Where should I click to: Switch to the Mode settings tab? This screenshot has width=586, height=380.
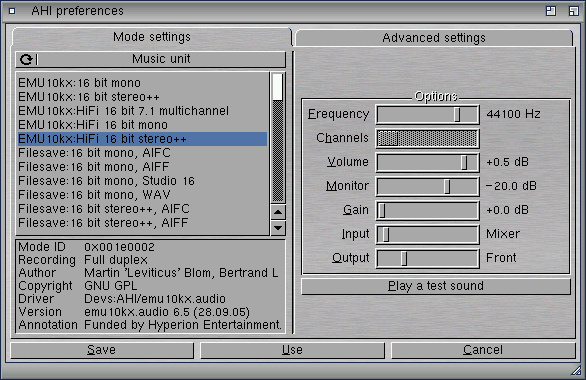[152, 37]
